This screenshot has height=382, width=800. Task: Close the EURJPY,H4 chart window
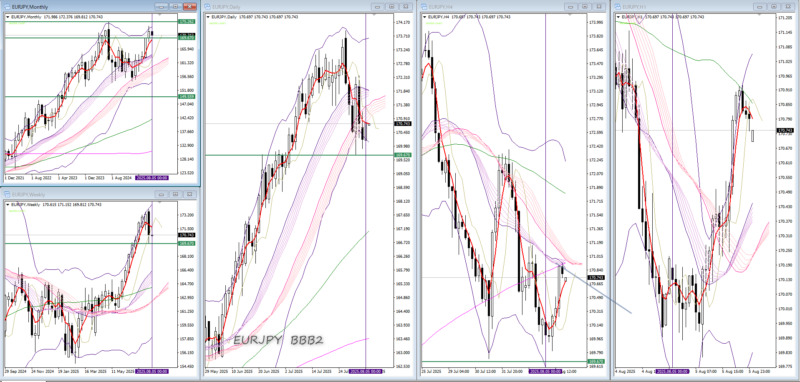(600, 7)
